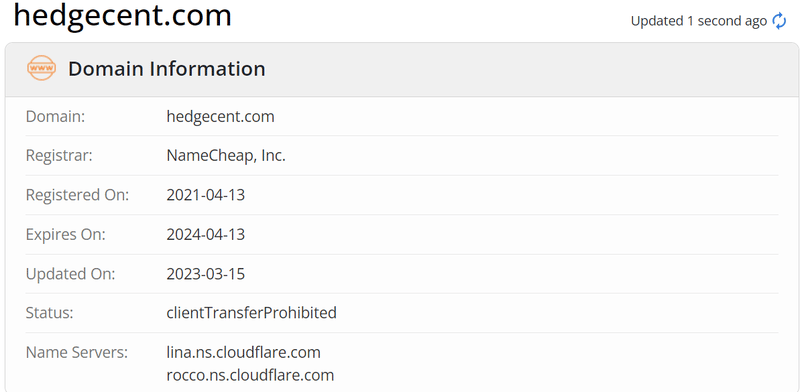Click the 'Status:' field label

pyautogui.click(x=49, y=312)
